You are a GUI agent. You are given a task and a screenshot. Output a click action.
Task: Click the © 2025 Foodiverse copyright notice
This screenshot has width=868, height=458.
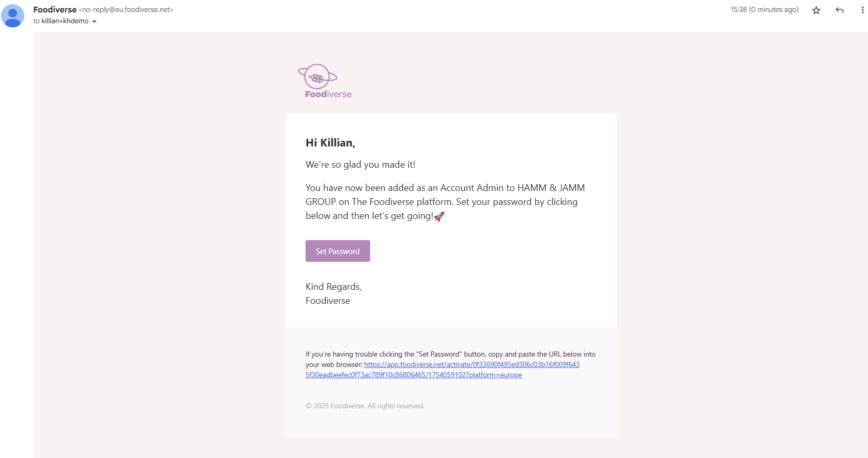coord(364,406)
